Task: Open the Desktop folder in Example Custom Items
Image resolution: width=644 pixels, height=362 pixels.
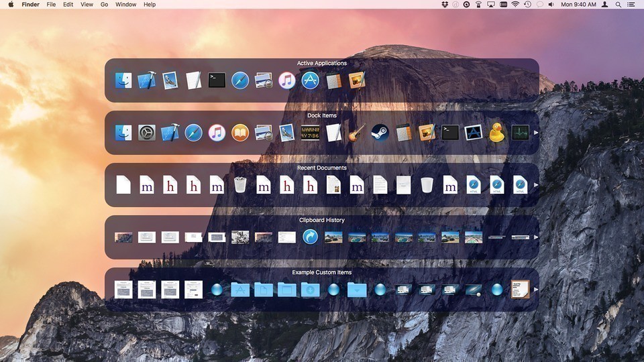Action: [x=286, y=290]
